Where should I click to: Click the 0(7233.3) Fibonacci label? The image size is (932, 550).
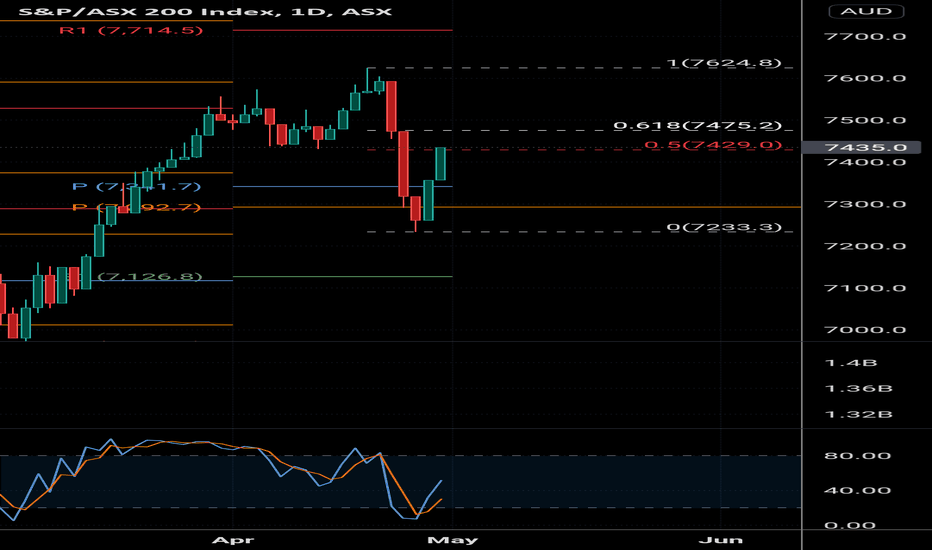[724, 227]
